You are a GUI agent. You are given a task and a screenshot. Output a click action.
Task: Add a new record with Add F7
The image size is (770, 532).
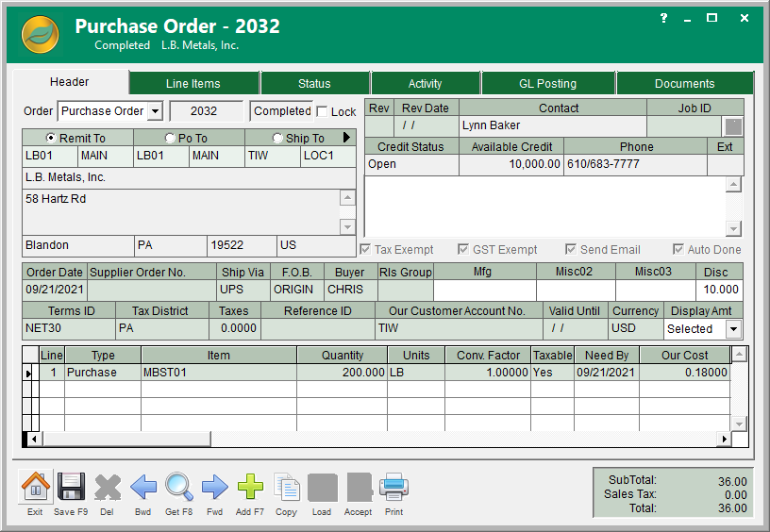(250, 487)
